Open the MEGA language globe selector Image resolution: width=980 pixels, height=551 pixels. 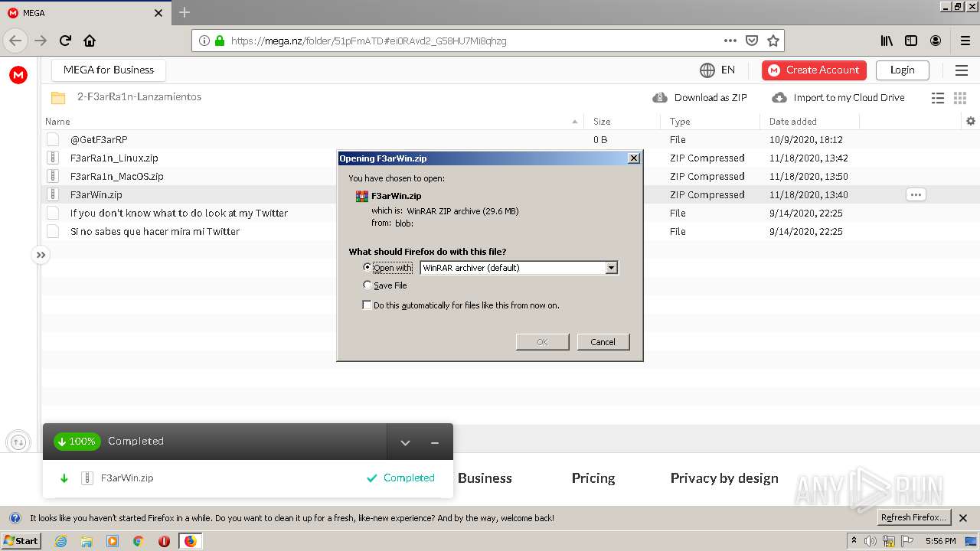click(717, 70)
